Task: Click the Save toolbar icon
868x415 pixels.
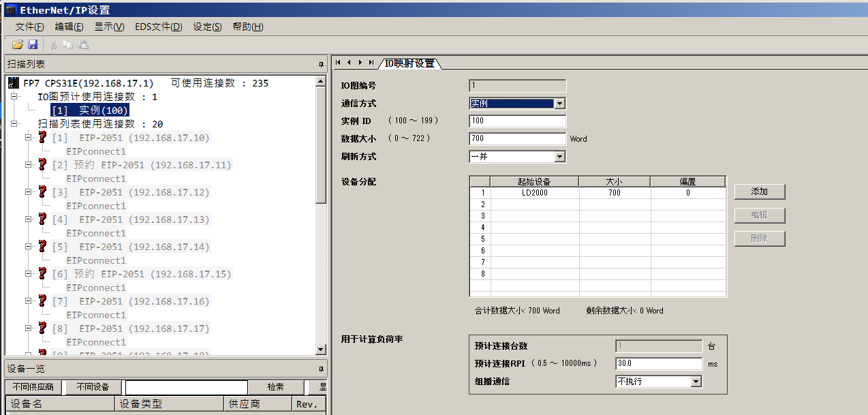Action: (x=33, y=44)
